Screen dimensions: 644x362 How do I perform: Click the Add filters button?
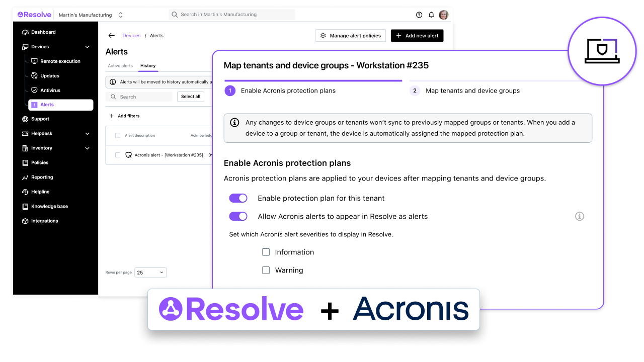[x=124, y=116]
